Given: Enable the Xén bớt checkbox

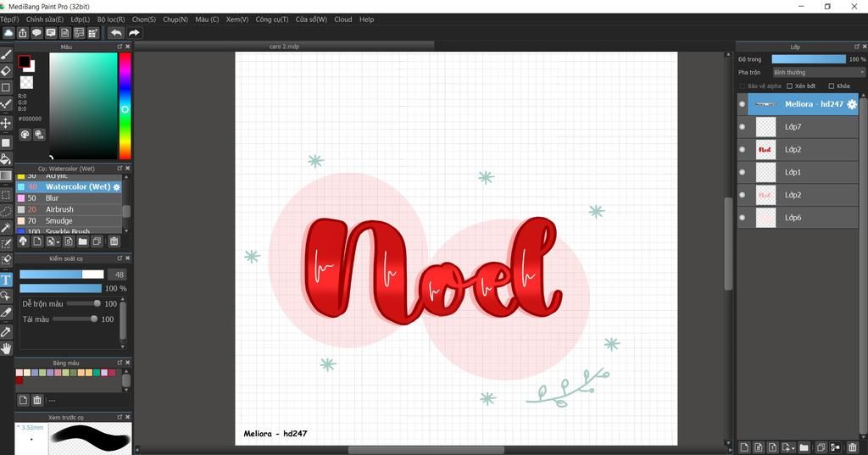Looking at the screenshot, I should coord(789,86).
